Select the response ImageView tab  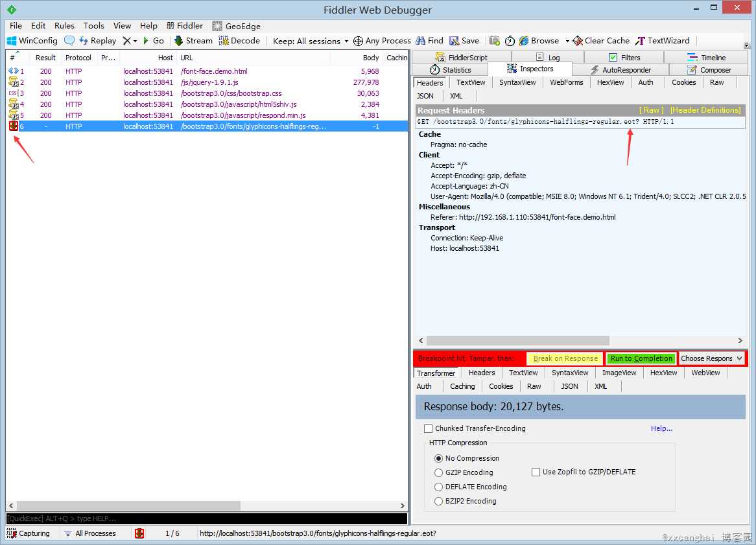click(619, 373)
